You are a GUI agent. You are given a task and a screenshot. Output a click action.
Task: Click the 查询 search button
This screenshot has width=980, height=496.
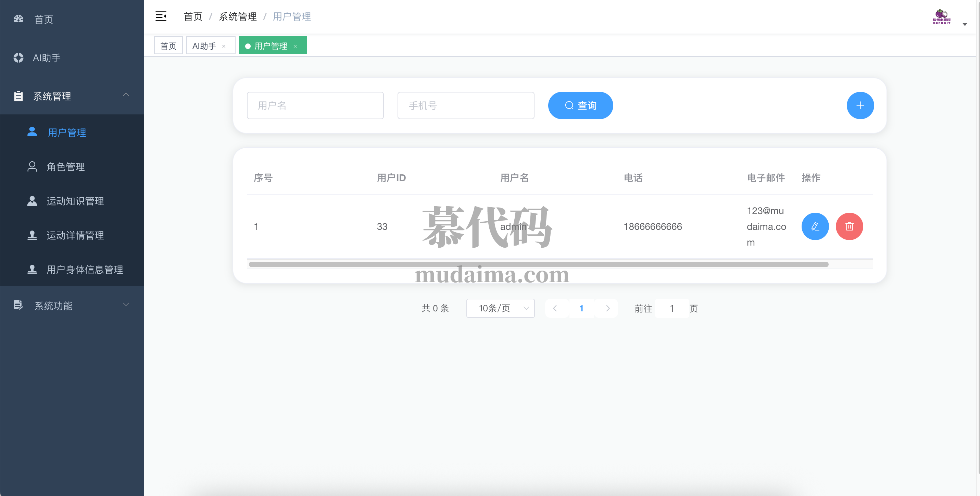point(580,106)
